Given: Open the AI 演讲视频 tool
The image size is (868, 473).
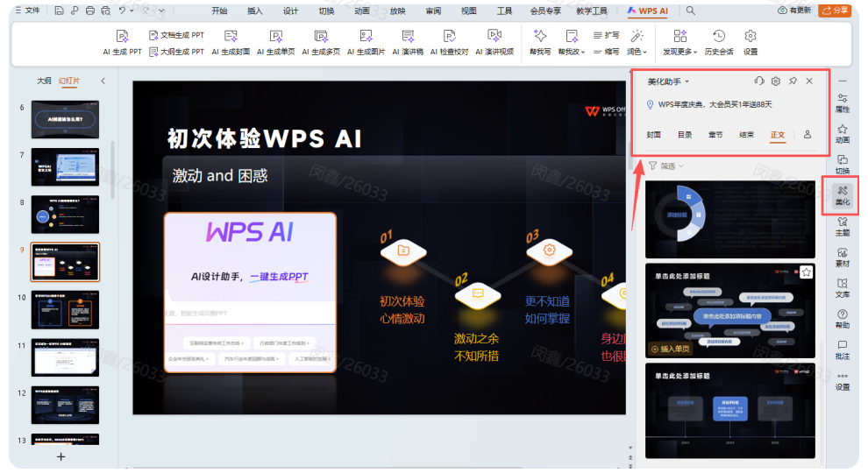Looking at the screenshot, I should pyautogui.click(x=494, y=43).
